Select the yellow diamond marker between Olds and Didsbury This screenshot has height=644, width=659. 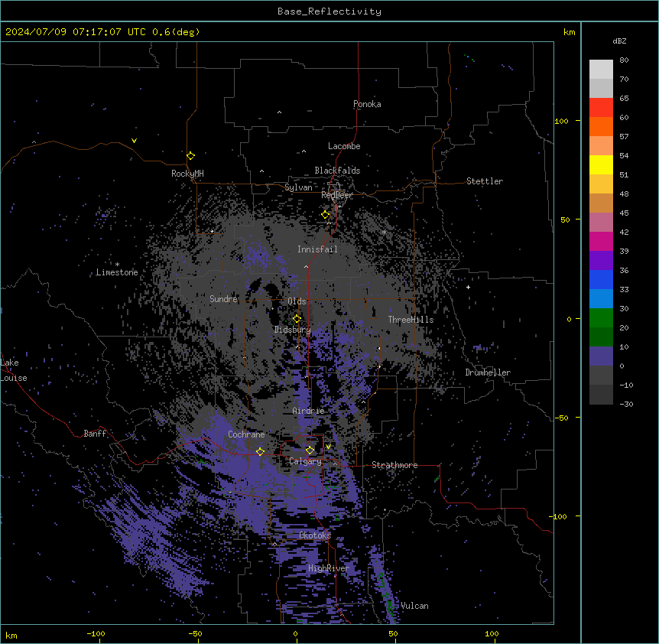[x=297, y=319]
